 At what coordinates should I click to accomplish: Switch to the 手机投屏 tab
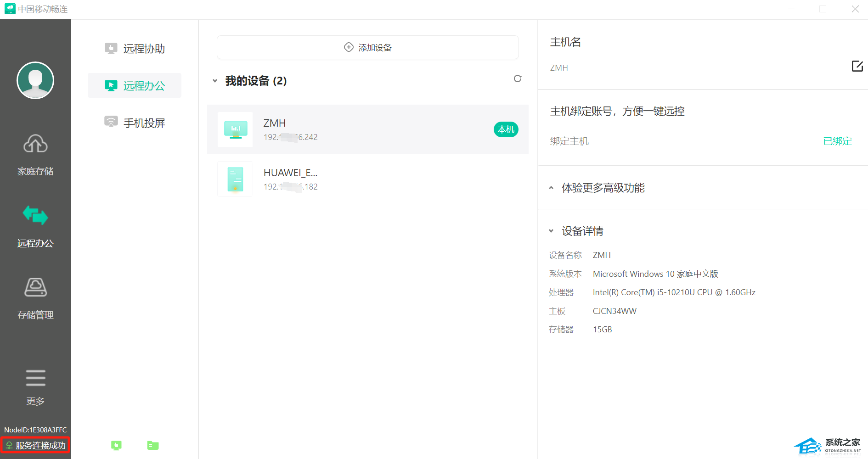point(135,123)
